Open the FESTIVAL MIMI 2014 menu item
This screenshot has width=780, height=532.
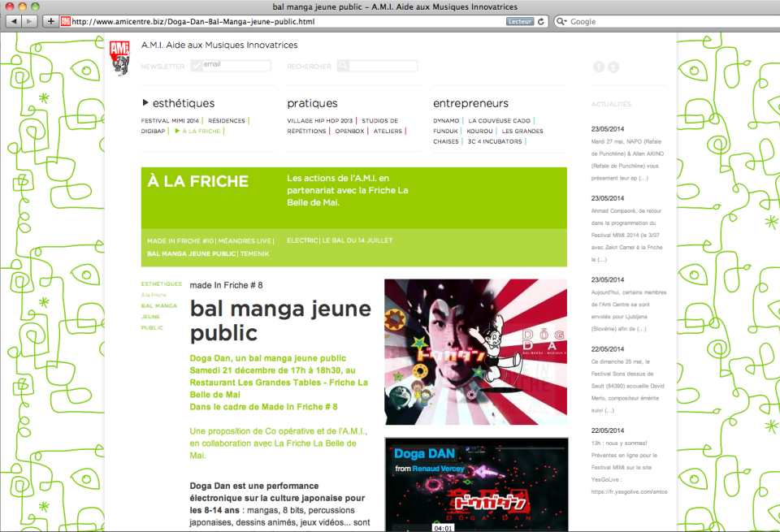(170, 121)
